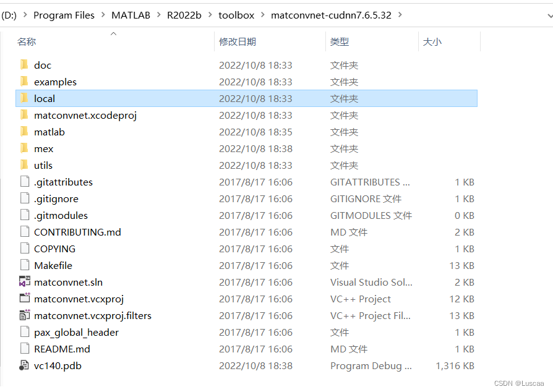The width and height of the screenshot is (553, 392).
Task: Select the vc140.pdb file name
Action: click(58, 365)
